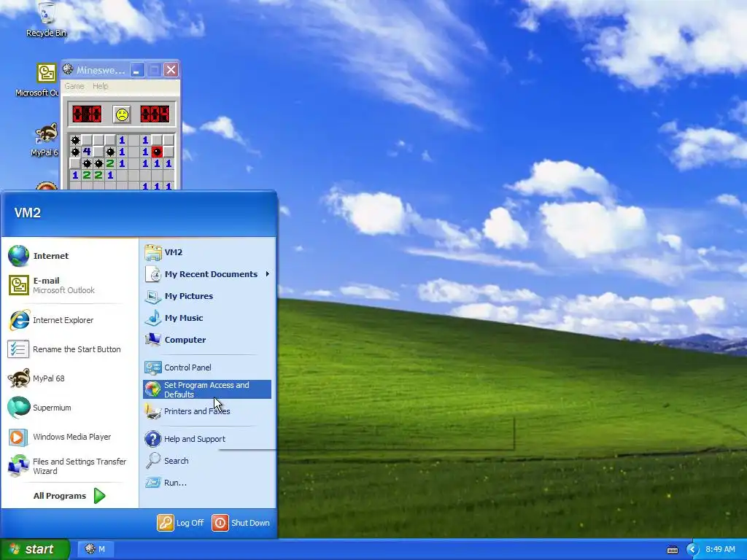The width and height of the screenshot is (747, 560).
Task: Open the Game menu in Minesweeper
Action: [74, 86]
